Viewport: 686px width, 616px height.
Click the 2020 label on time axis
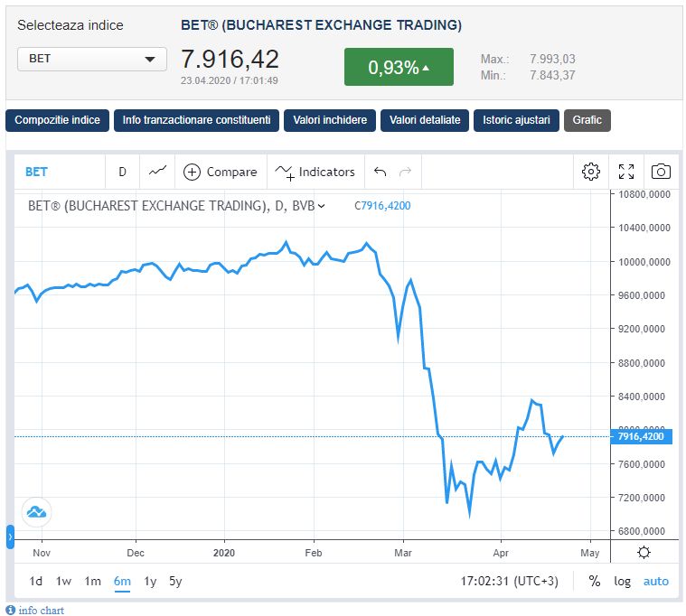(224, 553)
